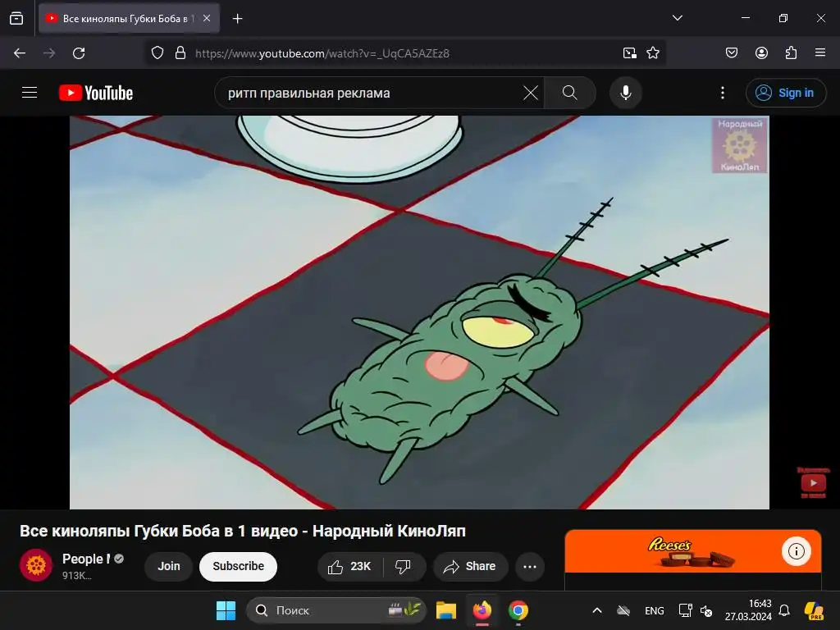Viewport: 840px width, 630px height.
Task: Search with your voice microphone
Action: coord(625,93)
